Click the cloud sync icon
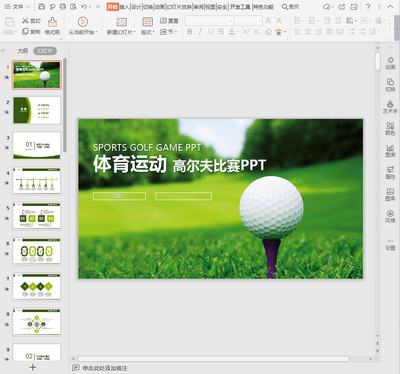 point(327,7)
